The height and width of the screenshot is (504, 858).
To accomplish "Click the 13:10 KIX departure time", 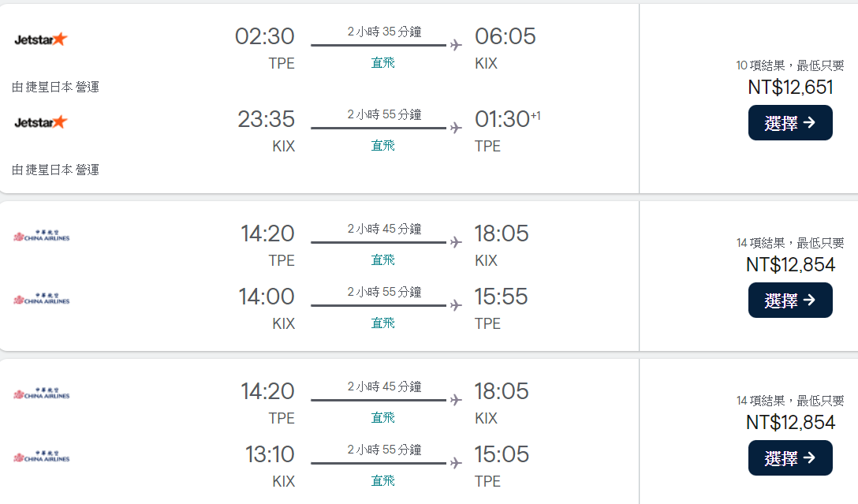I will (x=270, y=454).
